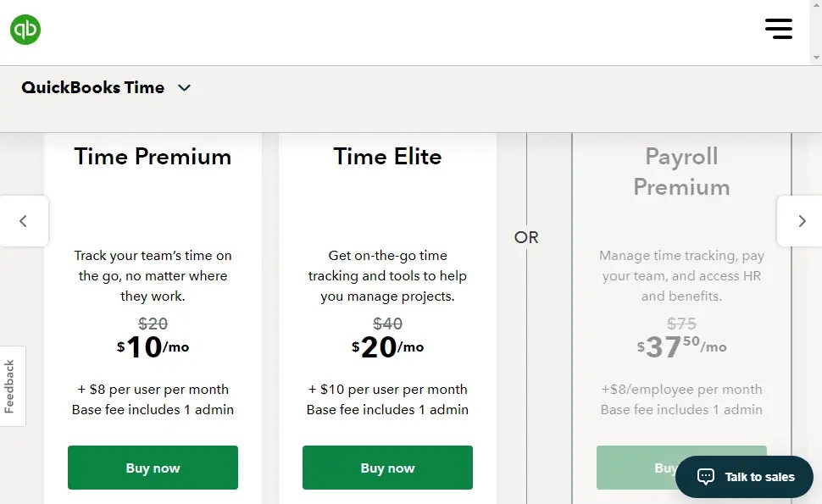Click the QuickBooks logo
This screenshot has height=504, width=822.
click(25, 29)
